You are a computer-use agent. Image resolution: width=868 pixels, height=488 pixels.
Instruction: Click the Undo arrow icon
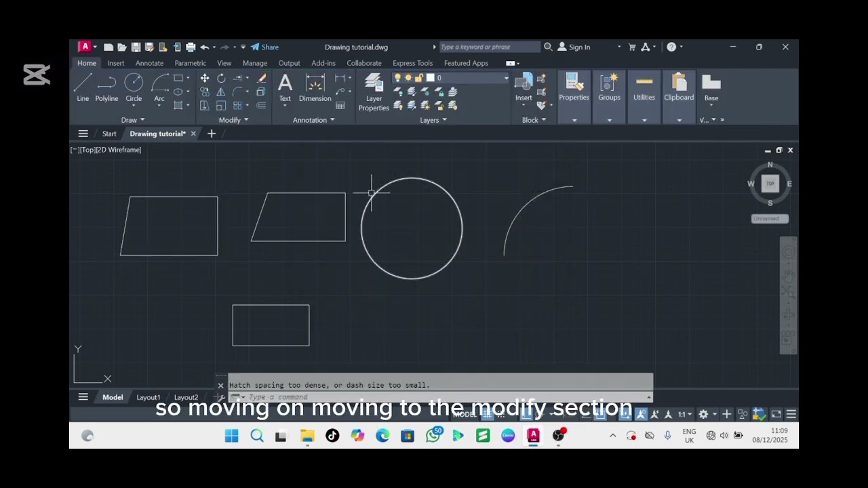[204, 47]
